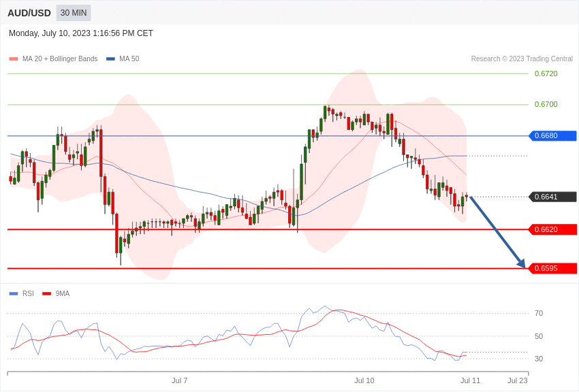The image size is (579, 392).
Task: Click the pink MA 20 legend swatch
Action: 14,59
